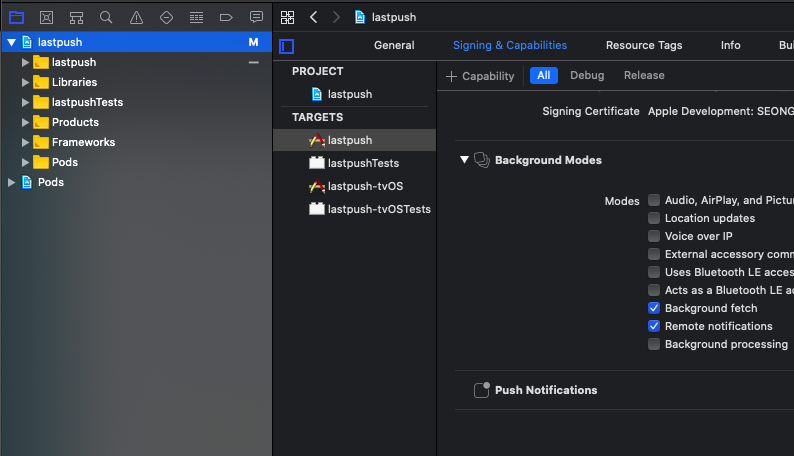Click the Background Modes heading

point(548,160)
